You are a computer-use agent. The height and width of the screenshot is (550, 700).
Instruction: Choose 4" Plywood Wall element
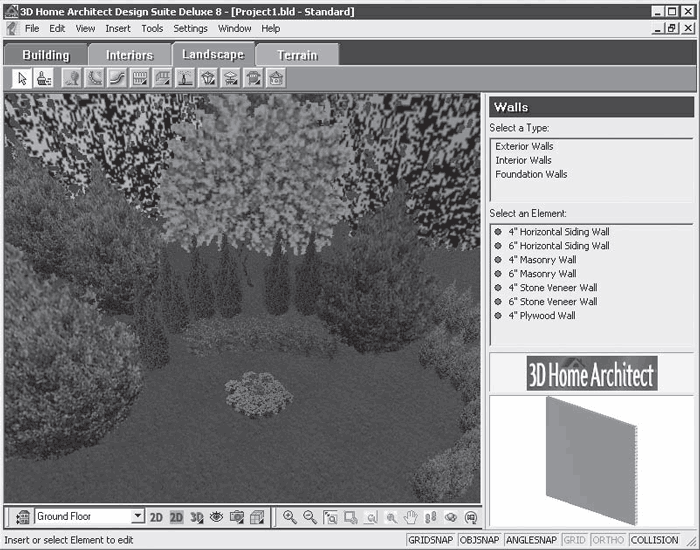click(535, 316)
